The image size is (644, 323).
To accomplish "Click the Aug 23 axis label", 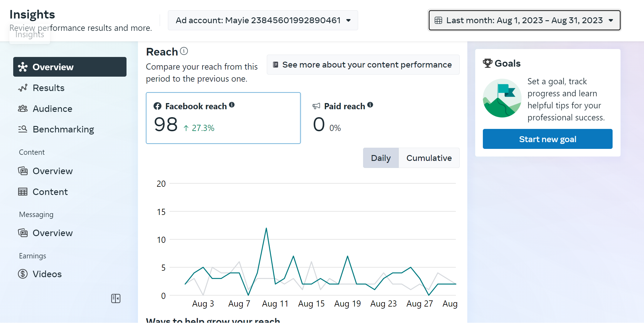I will (384, 304).
